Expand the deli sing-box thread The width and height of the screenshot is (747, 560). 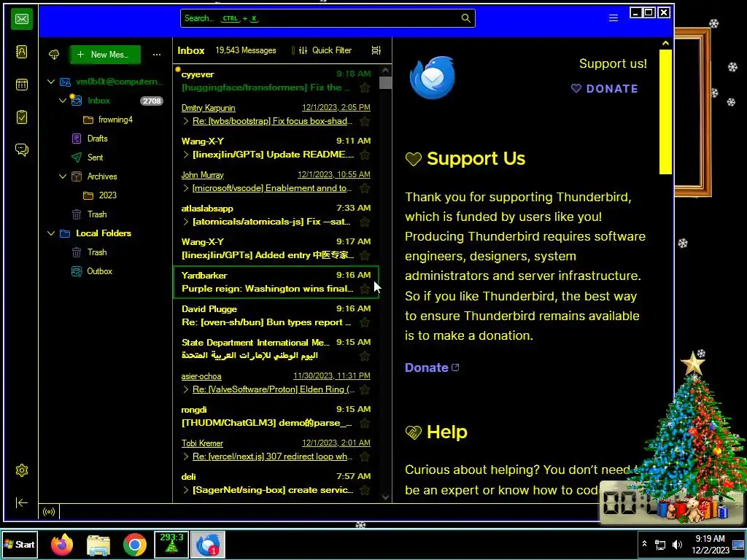pos(186,490)
